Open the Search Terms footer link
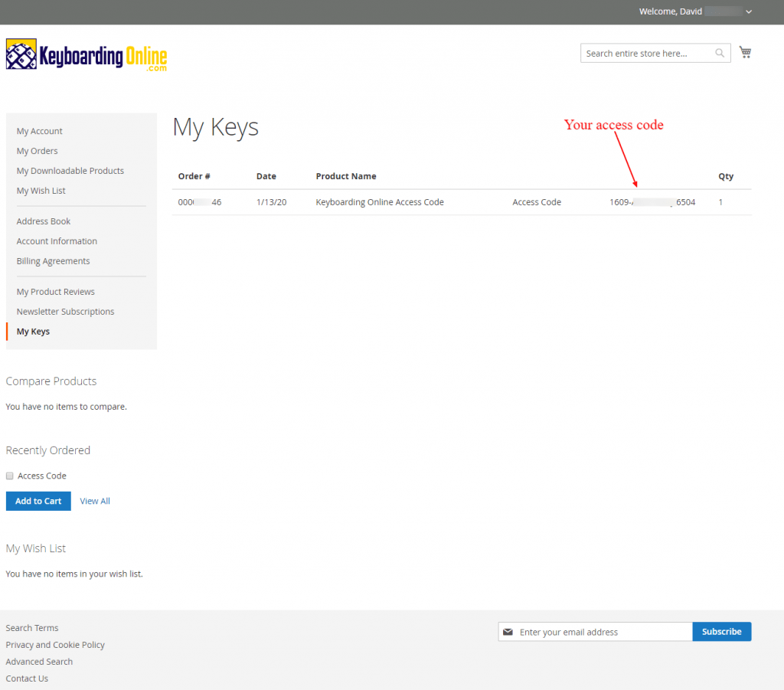This screenshot has width=784, height=690. 32,628
